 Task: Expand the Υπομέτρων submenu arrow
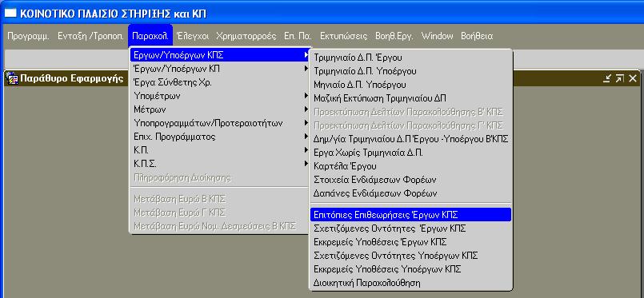pos(306,96)
